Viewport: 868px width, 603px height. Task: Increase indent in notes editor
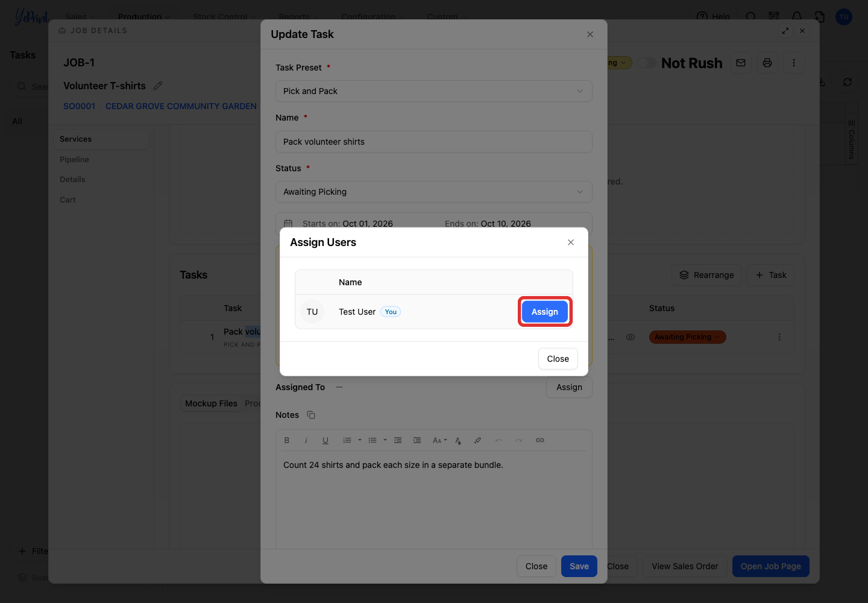point(417,440)
